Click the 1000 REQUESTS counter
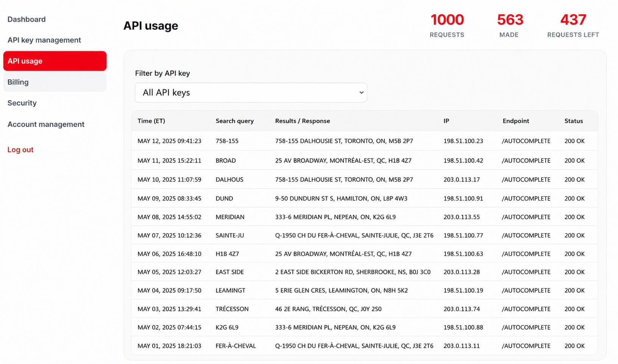Viewport: 618px width, 364px height. point(447,25)
